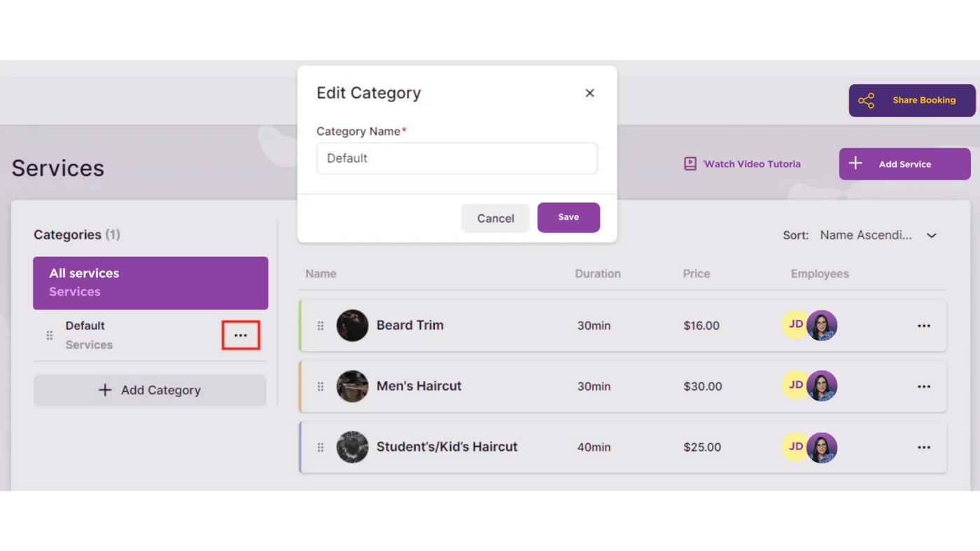Open more options for Student's/Kid's Haircut
The width and height of the screenshot is (980, 551).
(923, 447)
